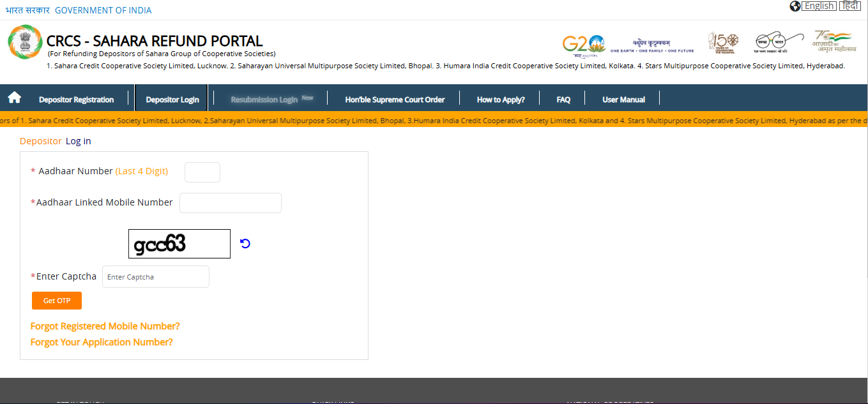Click Forgot Registered Mobile Number? link
The width and height of the screenshot is (868, 404).
coord(105,326)
